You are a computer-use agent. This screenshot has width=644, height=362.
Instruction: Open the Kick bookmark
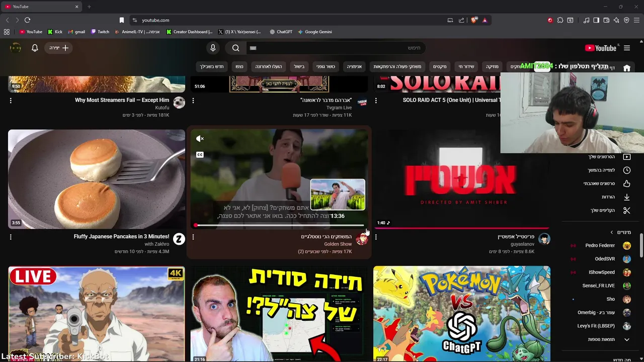pyautogui.click(x=55, y=32)
